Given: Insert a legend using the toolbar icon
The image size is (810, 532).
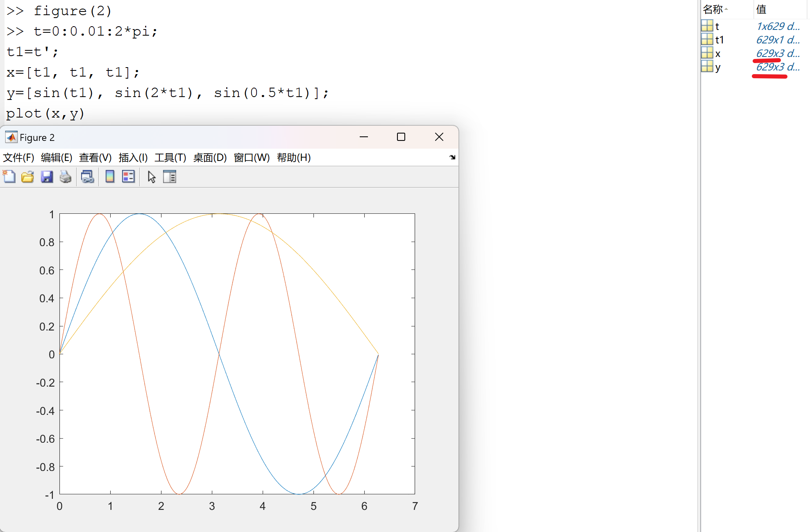Looking at the screenshot, I should point(128,177).
